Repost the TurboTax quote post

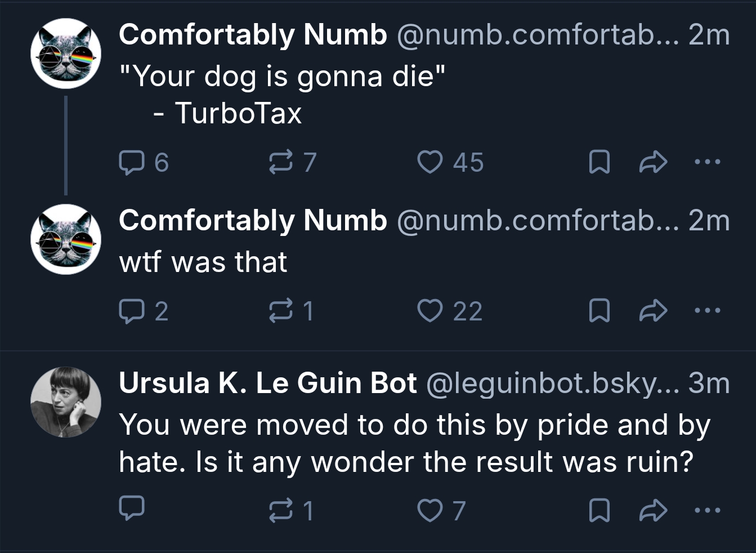280,163
